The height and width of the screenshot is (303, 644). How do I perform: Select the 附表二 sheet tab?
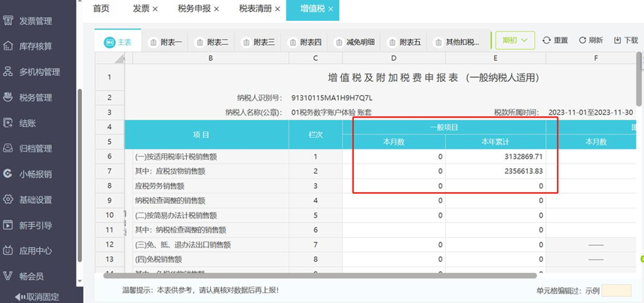point(211,42)
